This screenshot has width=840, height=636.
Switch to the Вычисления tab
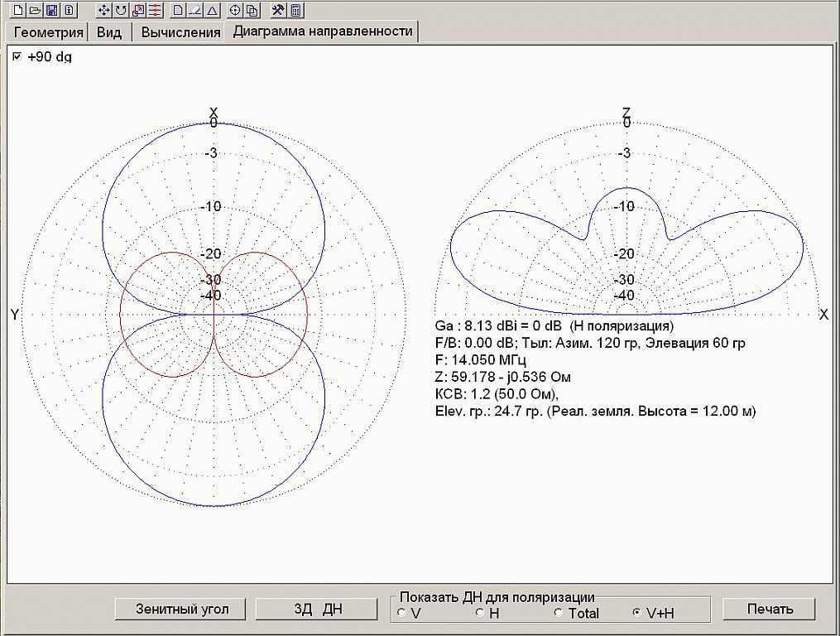(180, 32)
